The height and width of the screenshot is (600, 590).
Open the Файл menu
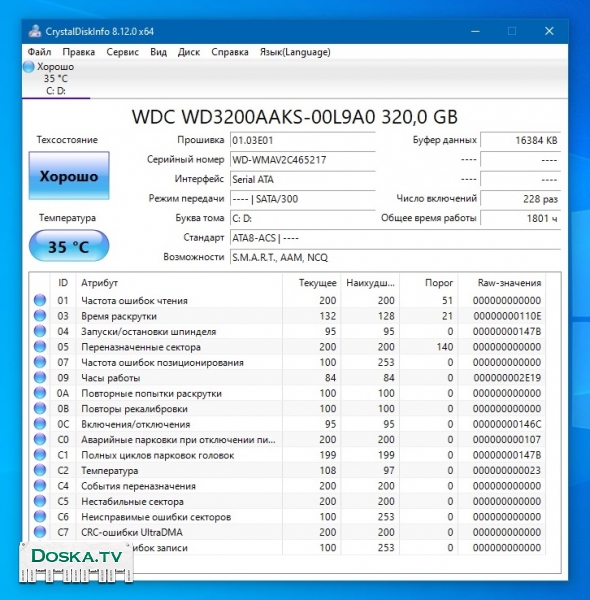39,52
